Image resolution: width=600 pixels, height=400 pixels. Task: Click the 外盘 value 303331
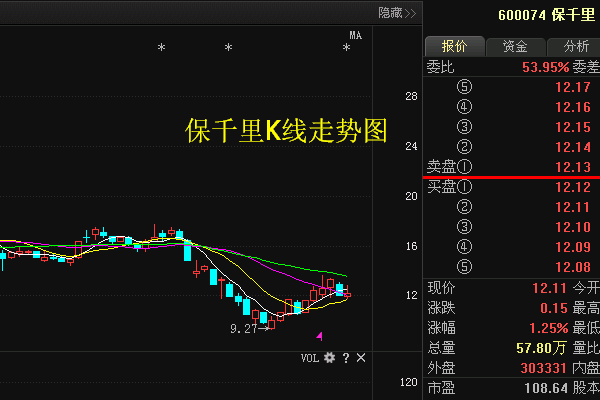[x=543, y=368]
